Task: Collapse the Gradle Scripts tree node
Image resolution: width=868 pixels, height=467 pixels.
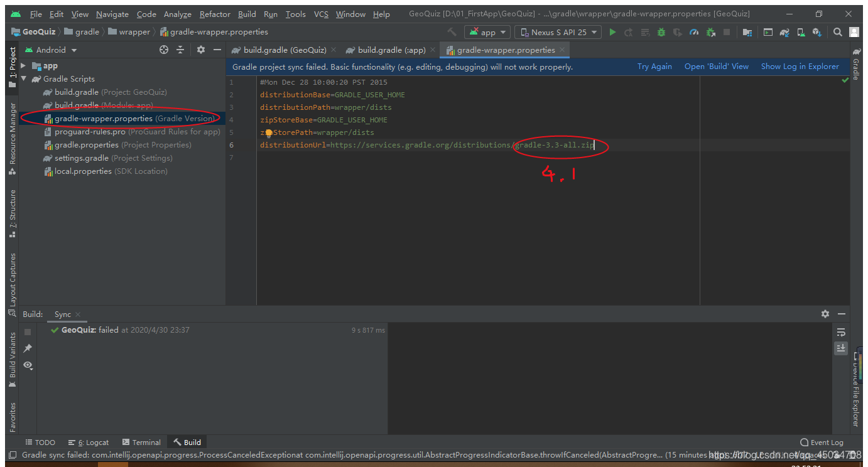Action: point(23,78)
